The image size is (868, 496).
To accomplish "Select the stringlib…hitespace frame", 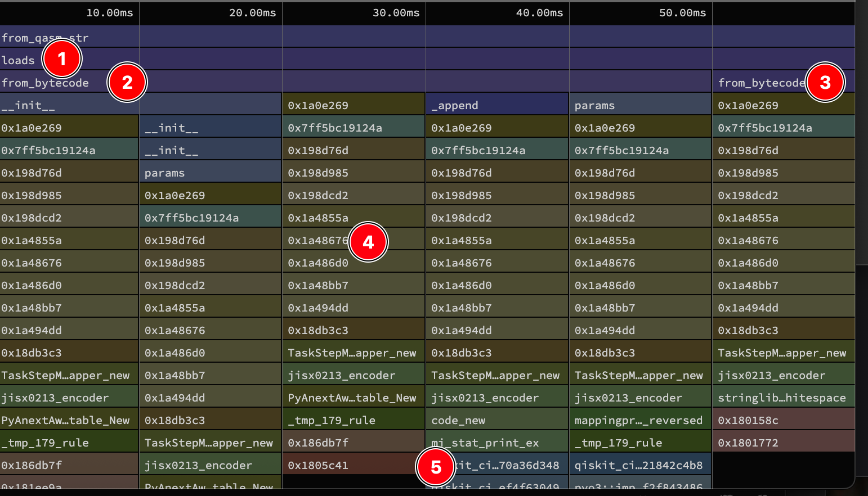I will (x=782, y=398).
